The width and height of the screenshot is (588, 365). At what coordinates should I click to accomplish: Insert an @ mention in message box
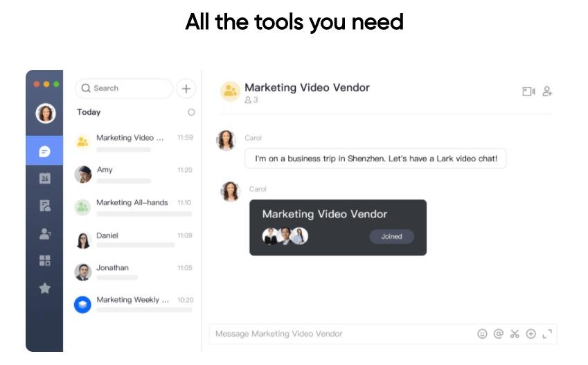point(498,334)
